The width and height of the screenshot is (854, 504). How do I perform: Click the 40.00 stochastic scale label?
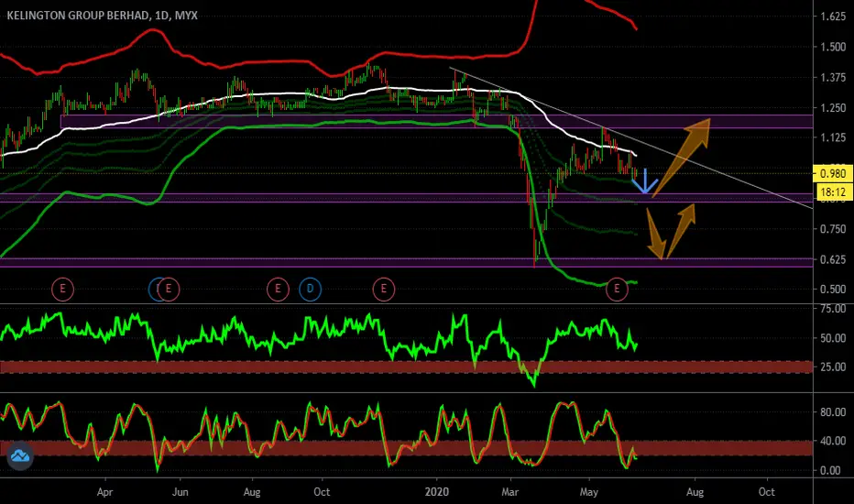click(x=833, y=440)
